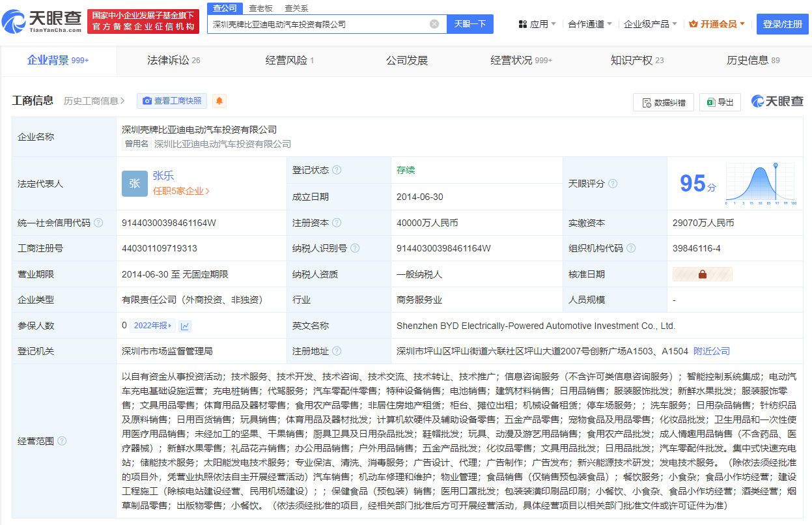Click the help icon next to 天眼评分
Image resolution: width=812 pixels, height=525 pixels.
(613, 184)
